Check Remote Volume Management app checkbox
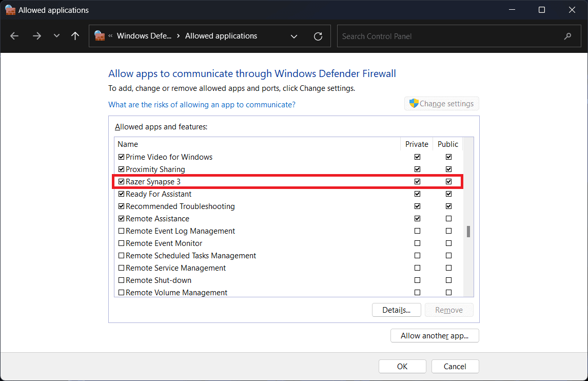588x381 pixels. pyautogui.click(x=121, y=292)
